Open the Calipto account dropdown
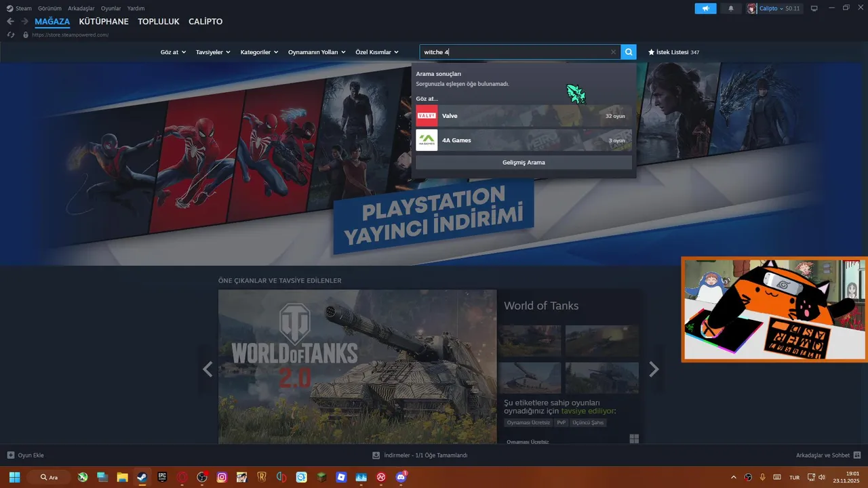868x488 pixels. [x=771, y=9]
